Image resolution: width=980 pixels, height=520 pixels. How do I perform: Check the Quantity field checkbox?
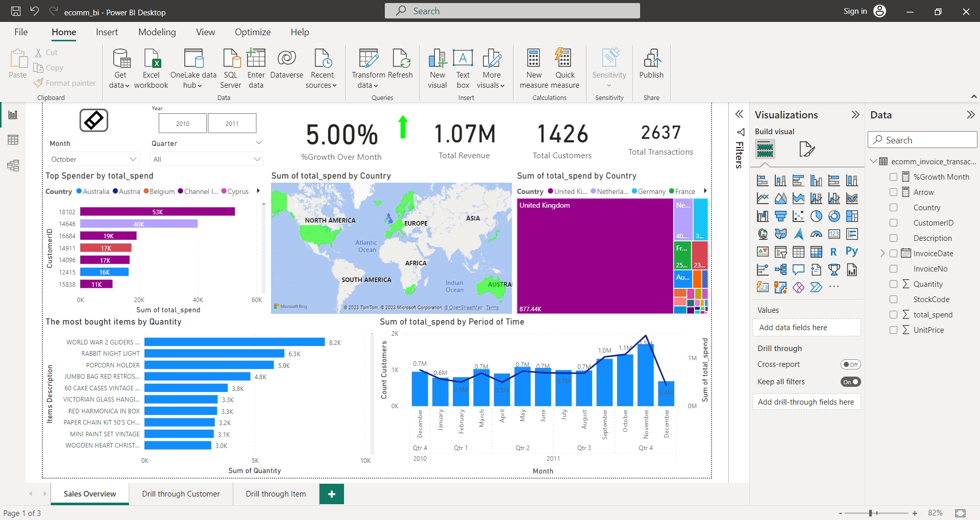point(893,284)
